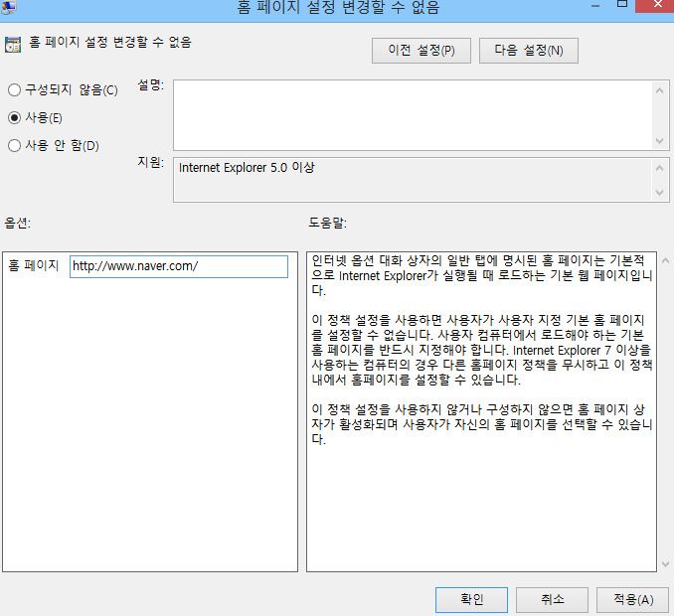Image resolution: width=674 pixels, height=616 pixels.
Task: Close the dialog window
Action: click(x=656, y=5)
